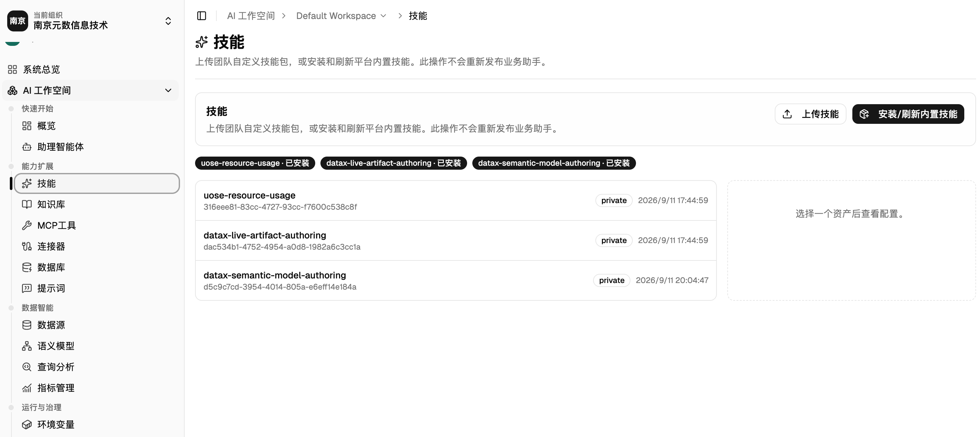This screenshot has height=437, width=980.
Task: Click ID 316eee81-83cc-4727-93cc-f7600c538c8f
Action: [280, 207]
